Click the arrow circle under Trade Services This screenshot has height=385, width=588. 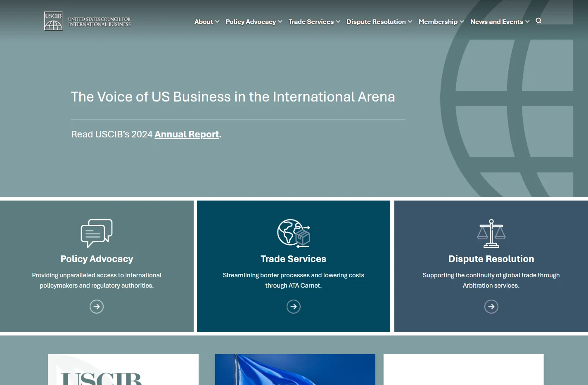294,307
